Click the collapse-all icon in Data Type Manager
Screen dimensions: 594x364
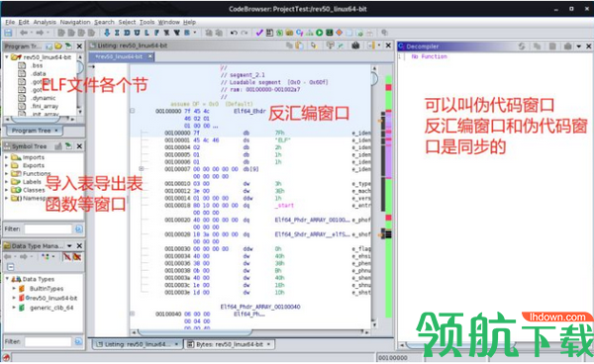(11, 267)
